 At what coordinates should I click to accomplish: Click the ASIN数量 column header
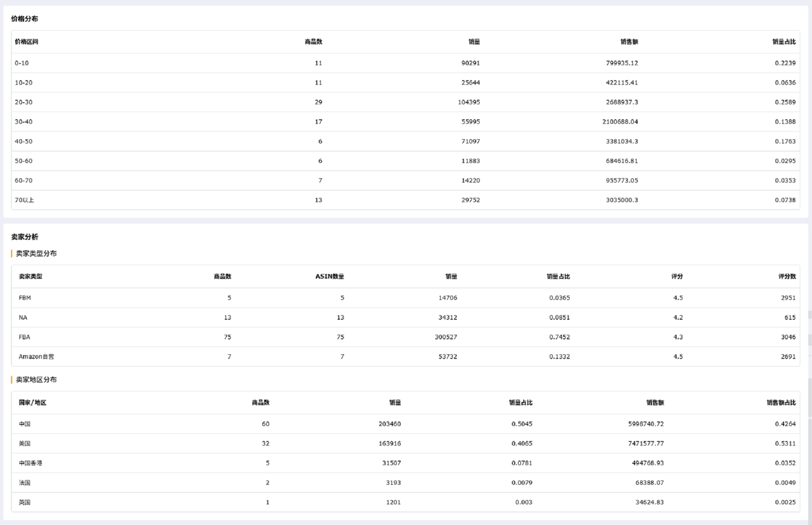click(x=330, y=277)
